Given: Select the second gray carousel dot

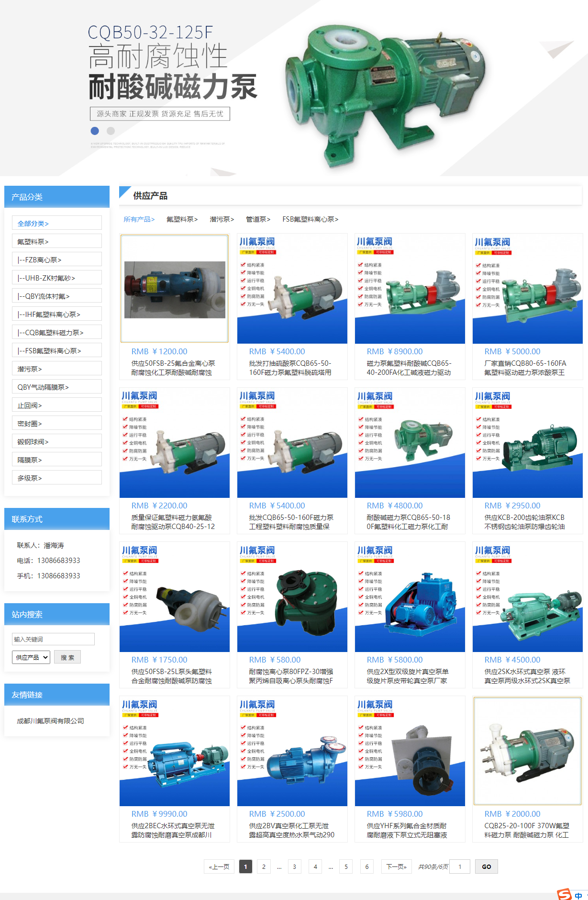Looking at the screenshot, I should 111,131.
